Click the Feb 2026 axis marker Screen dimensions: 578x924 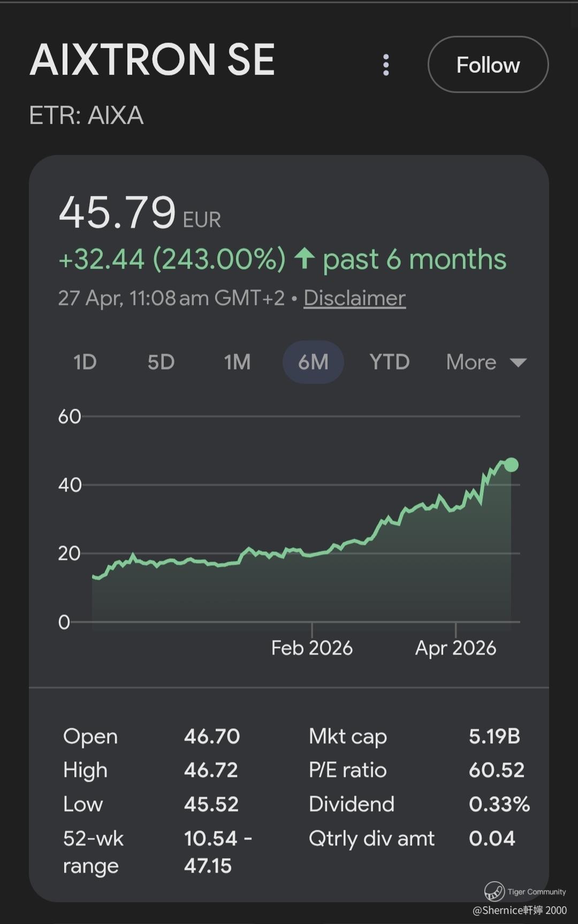point(312,648)
